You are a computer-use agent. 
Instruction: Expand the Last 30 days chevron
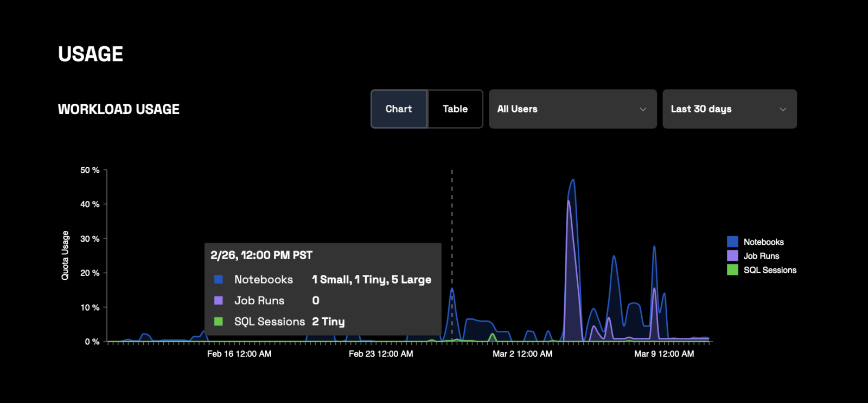coord(783,109)
